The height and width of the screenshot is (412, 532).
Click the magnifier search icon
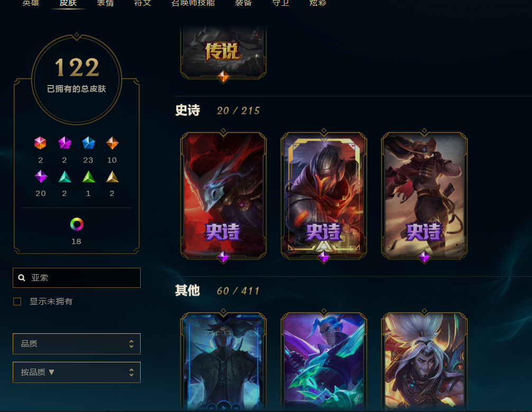click(x=22, y=278)
